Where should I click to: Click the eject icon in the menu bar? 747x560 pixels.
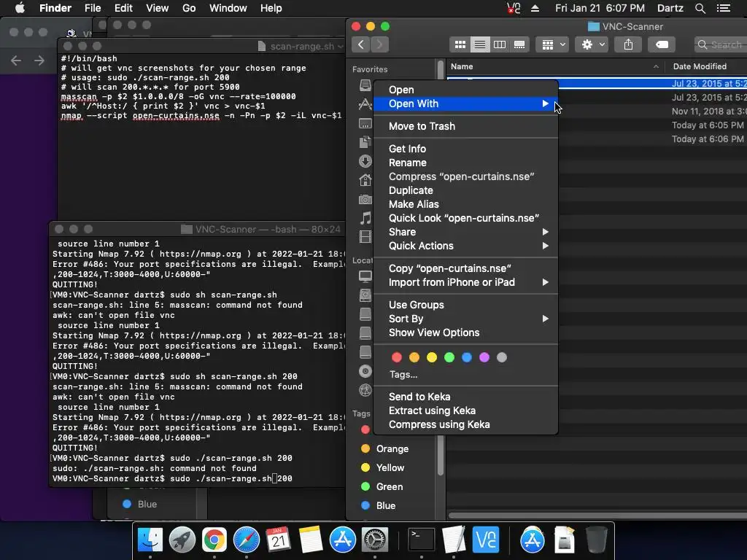(535, 8)
